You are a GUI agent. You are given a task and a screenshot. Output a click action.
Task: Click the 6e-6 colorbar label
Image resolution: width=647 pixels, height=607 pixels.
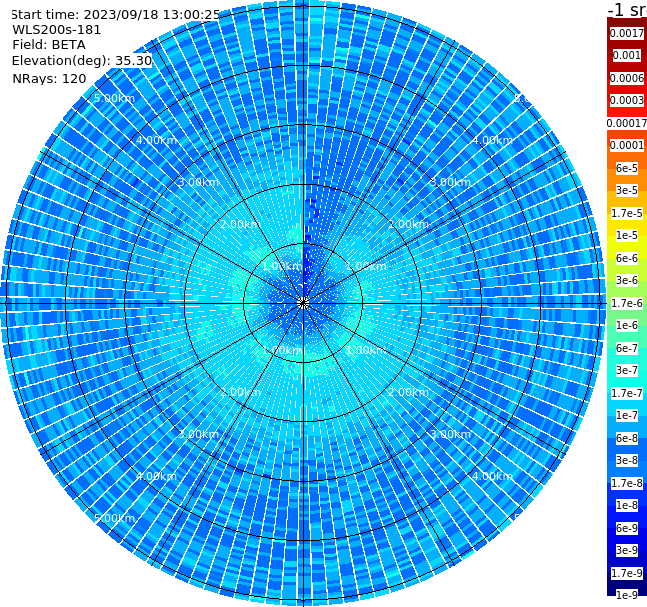click(x=627, y=258)
